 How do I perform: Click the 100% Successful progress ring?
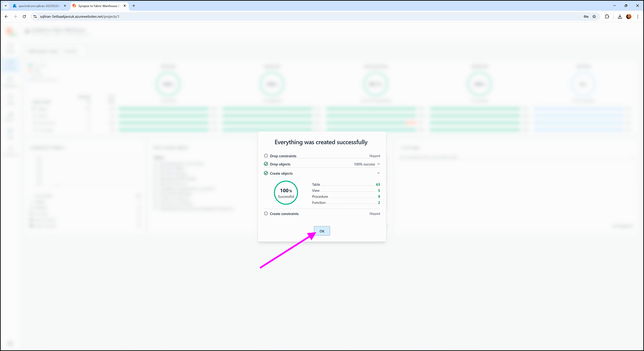pyautogui.click(x=286, y=193)
